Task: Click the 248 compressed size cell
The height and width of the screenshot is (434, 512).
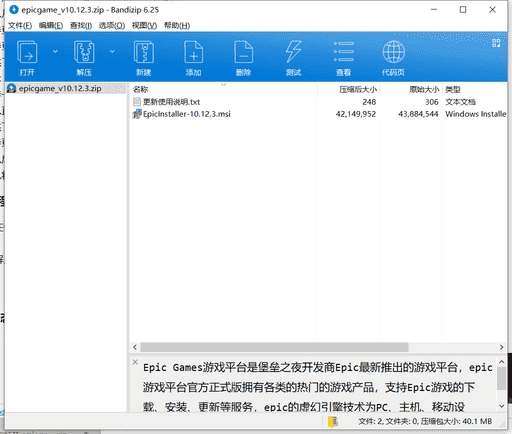Action: click(x=369, y=102)
